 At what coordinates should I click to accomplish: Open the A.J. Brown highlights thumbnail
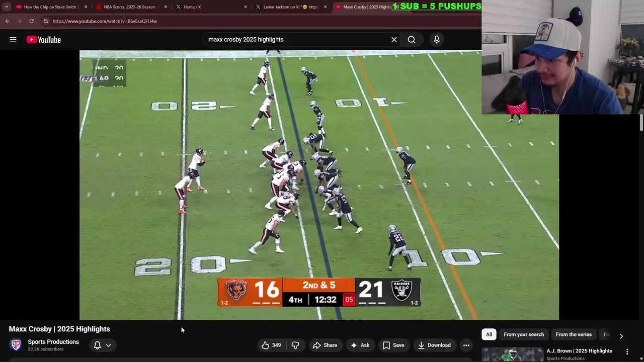point(512,354)
